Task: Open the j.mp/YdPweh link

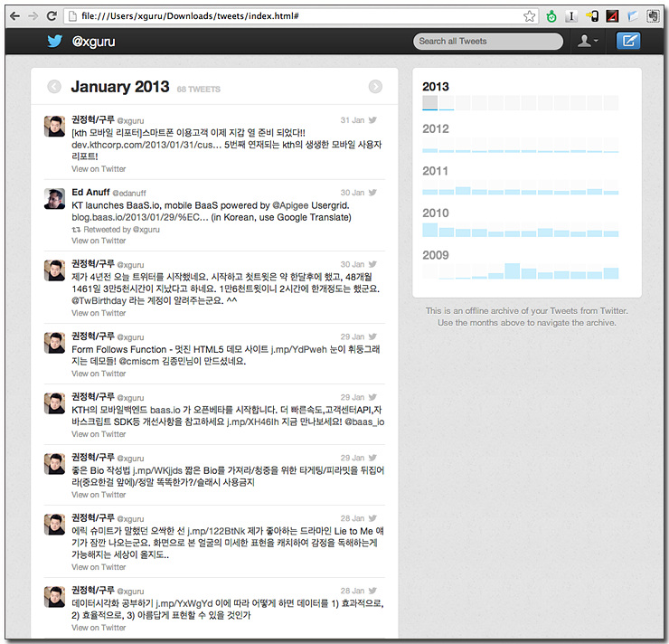Action: (x=298, y=349)
